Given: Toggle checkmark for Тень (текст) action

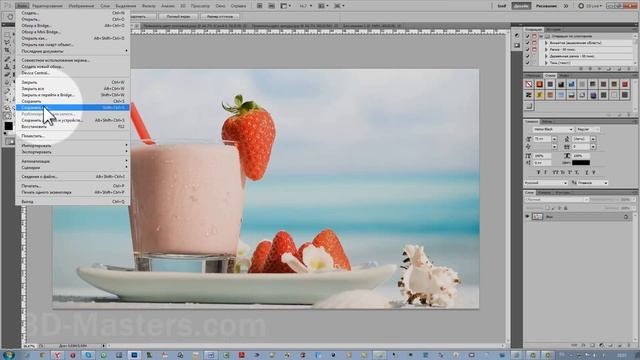Looking at the screenshot, I should click(527, 62).
